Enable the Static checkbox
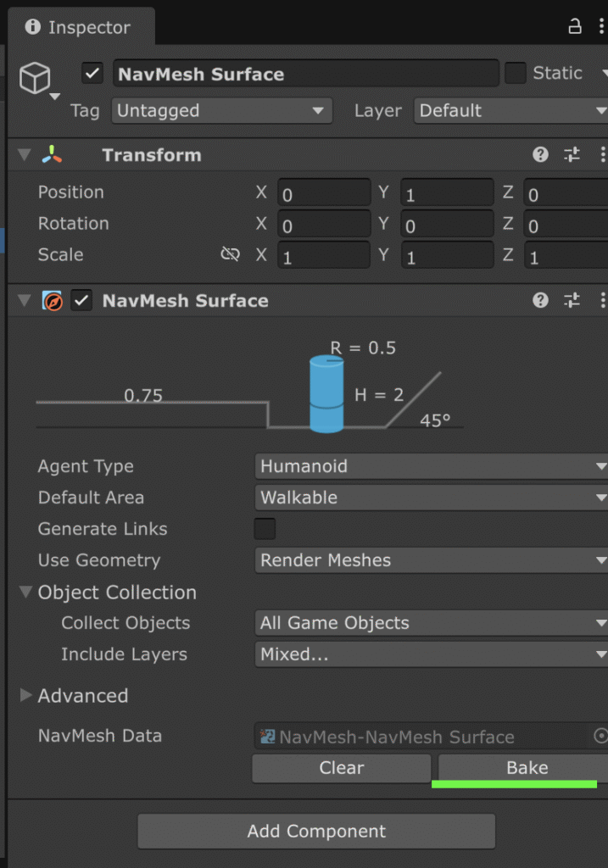The image size is (608, 868). [x=516, y=74]
